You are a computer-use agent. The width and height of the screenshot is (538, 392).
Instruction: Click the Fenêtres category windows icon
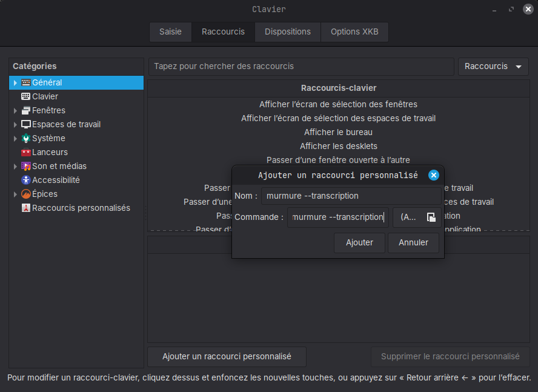coord(25,110)
